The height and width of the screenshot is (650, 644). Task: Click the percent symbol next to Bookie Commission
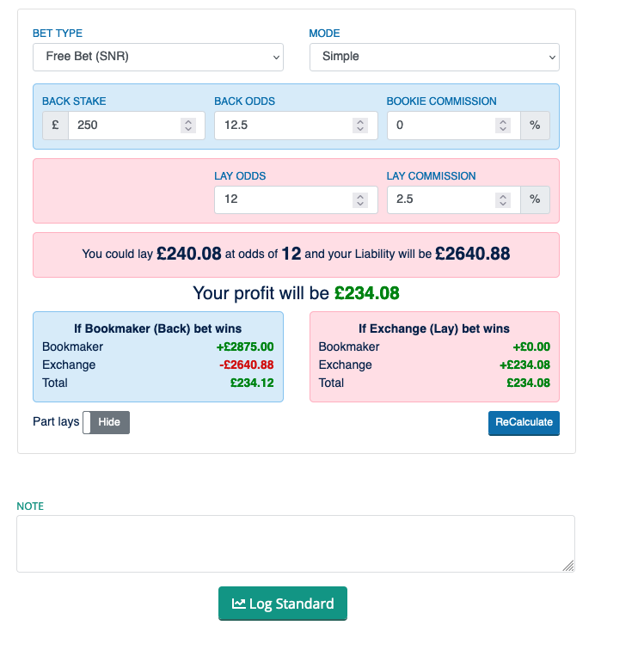coord(535,125)
